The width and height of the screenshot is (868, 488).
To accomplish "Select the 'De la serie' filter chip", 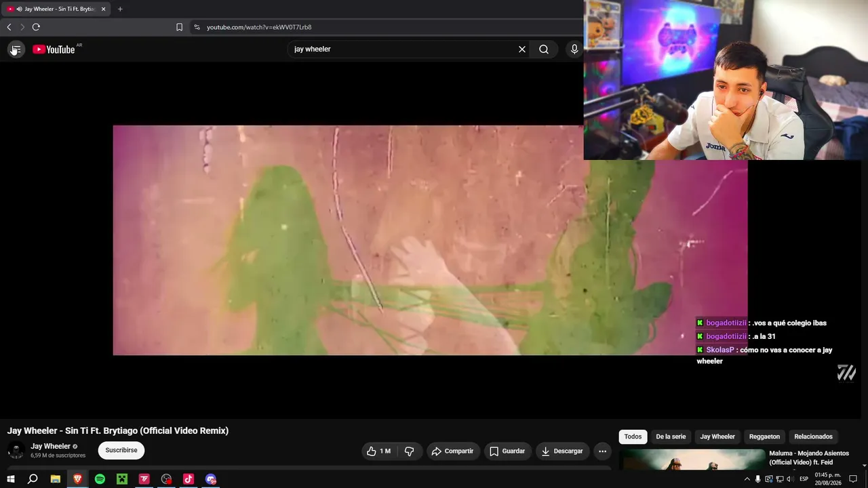I will point(671,436).
